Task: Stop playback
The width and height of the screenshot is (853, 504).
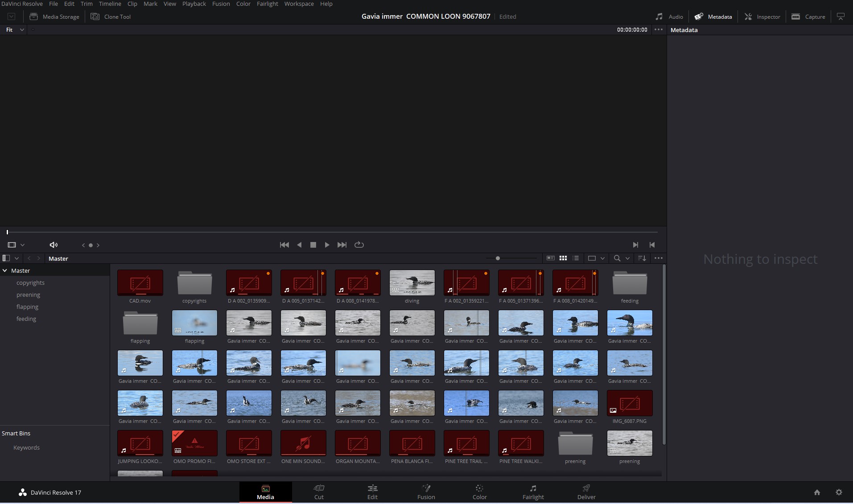Action: [x=313, y=245]
